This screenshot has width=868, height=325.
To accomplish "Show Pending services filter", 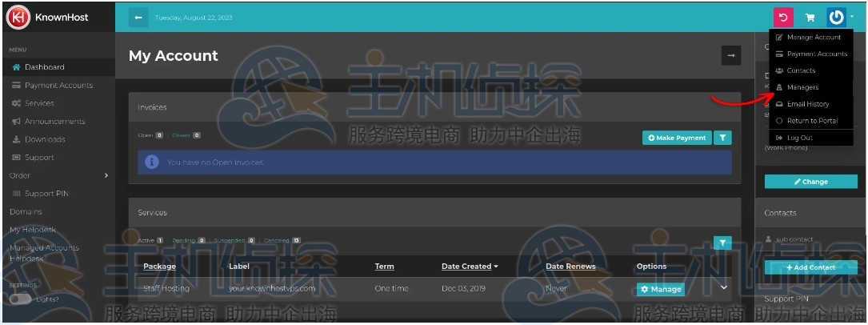I will pyautogui.click(x=189, y=240).
